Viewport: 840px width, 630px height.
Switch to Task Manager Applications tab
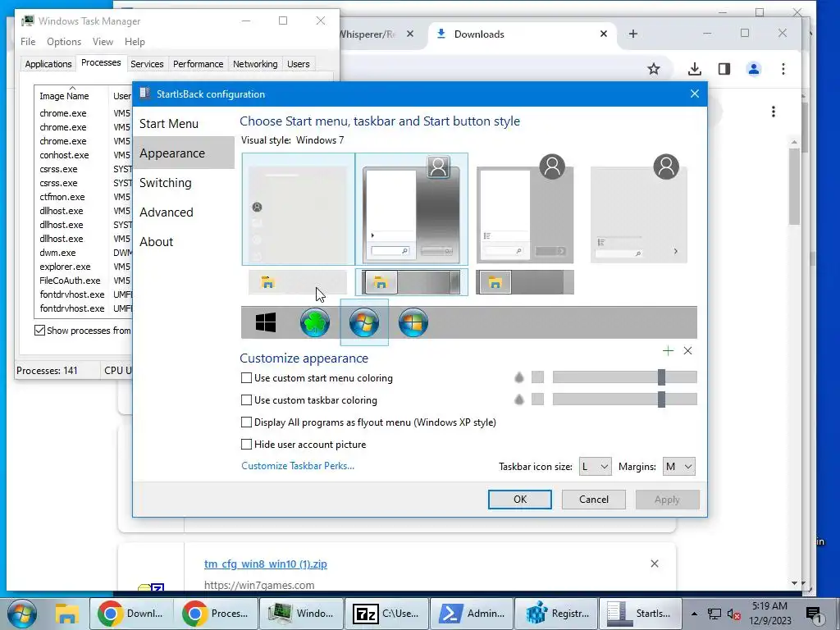[x=48, y=64]
